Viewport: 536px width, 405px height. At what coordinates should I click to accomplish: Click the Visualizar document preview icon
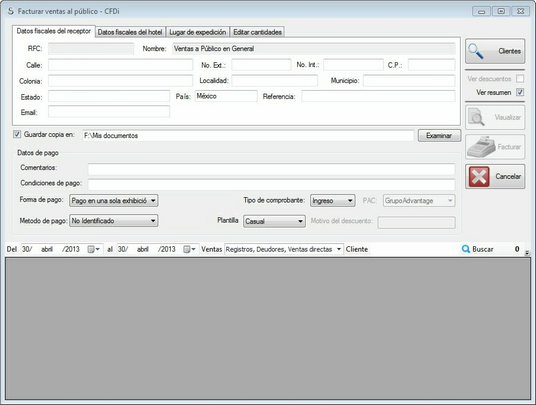pos(476,117)
